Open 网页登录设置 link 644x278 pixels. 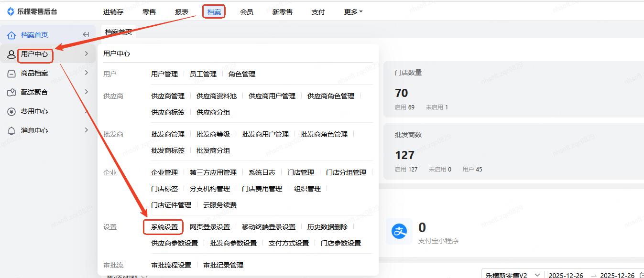tap(210, 227)
